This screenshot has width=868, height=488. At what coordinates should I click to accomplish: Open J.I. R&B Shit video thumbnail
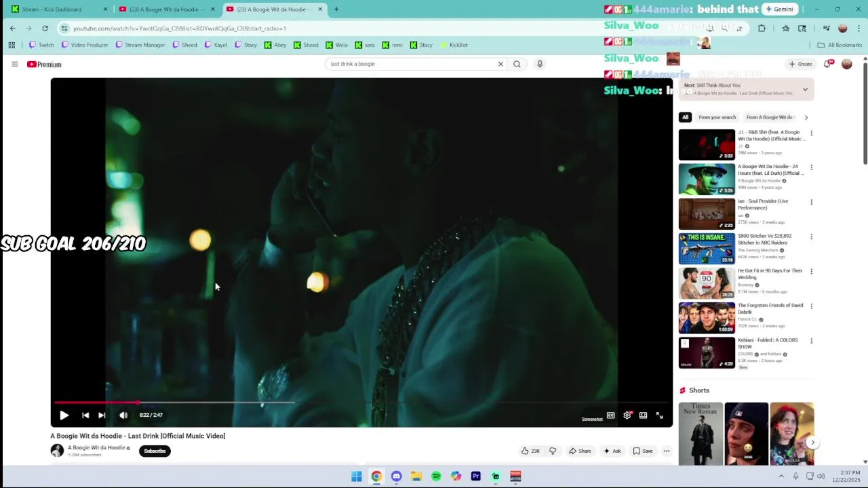click(707, 144)
